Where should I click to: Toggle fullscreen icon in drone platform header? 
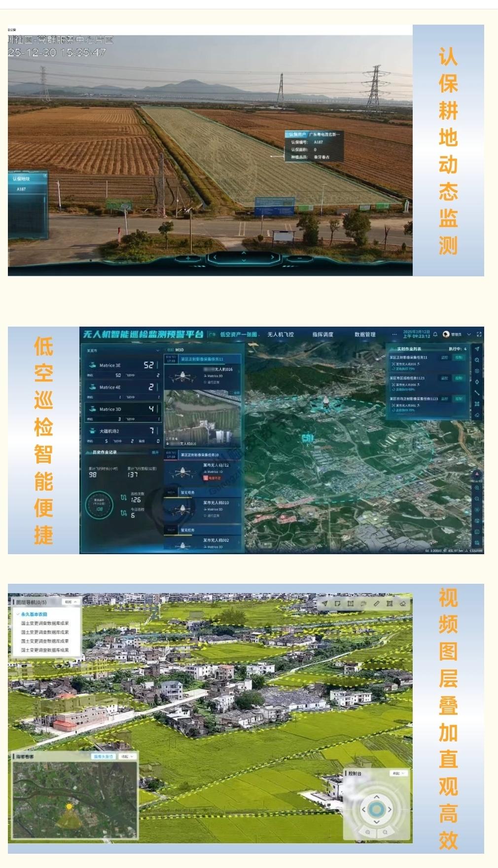[x=479, y=334]
